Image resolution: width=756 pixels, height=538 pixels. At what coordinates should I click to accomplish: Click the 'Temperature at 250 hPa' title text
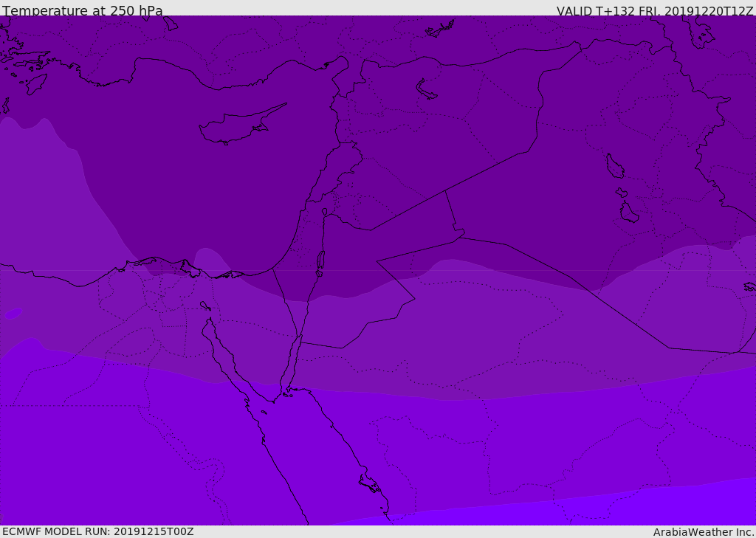coord(83,10)
